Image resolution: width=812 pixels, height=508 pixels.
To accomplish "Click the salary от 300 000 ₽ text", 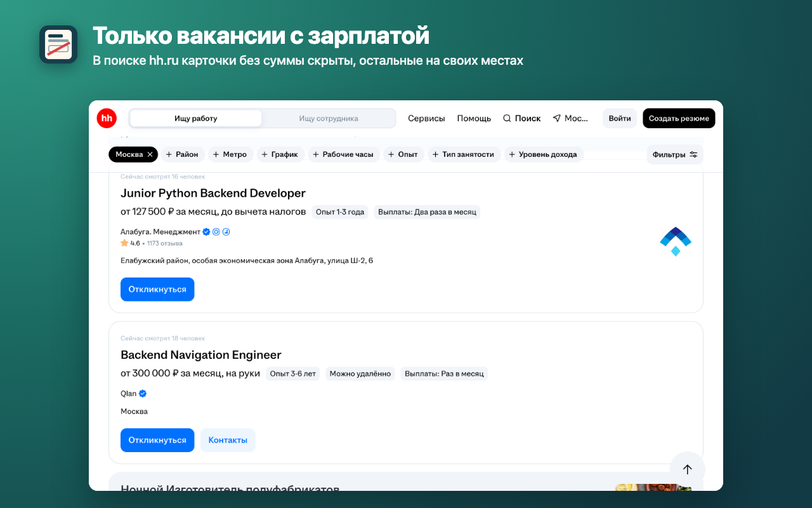I will click(190, 373).
